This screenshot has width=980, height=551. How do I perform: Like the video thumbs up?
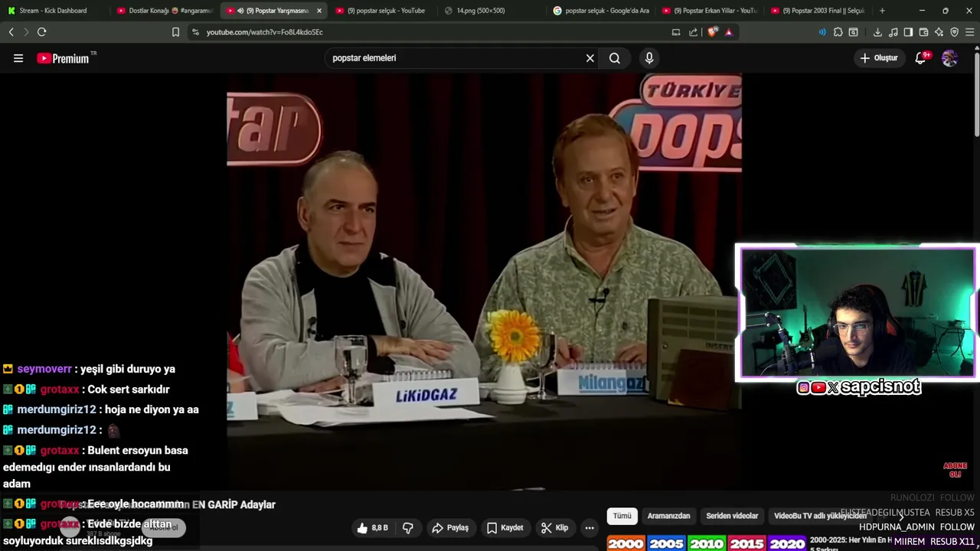(372, 528)
